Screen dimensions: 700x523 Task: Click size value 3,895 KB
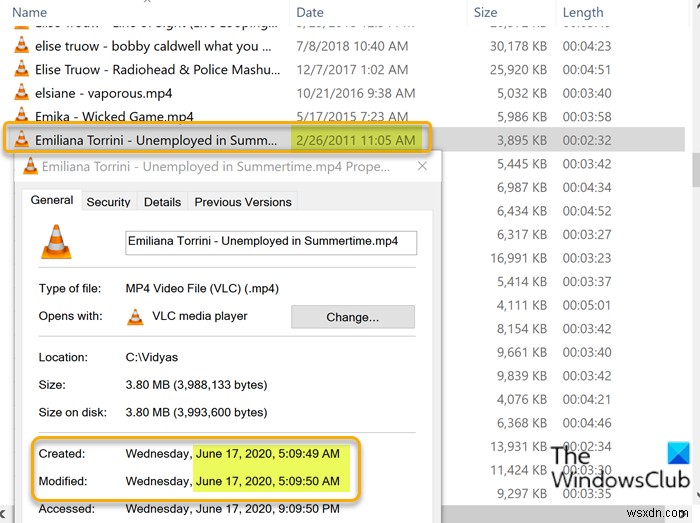coord(522,140)
